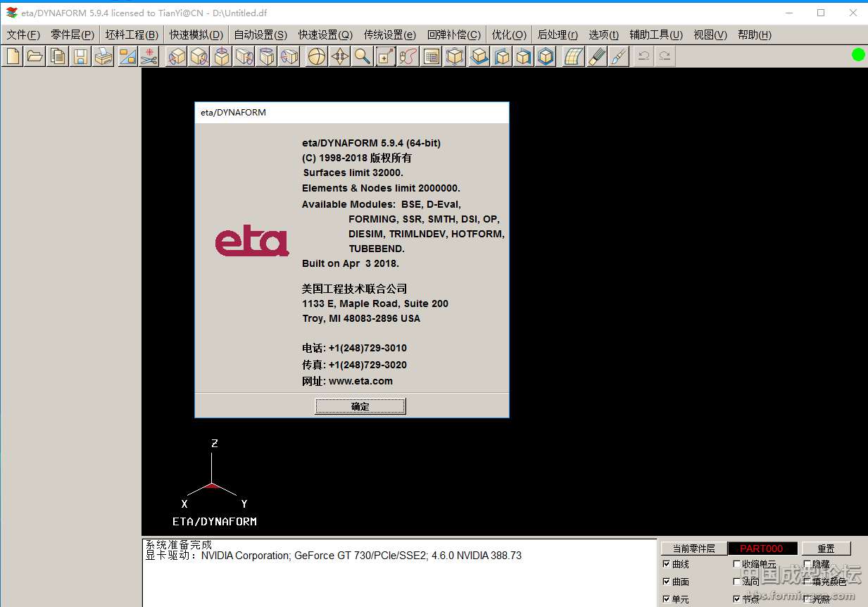Click the 重置 button
This screenshot has height=607, width=868.
point(826,549)
